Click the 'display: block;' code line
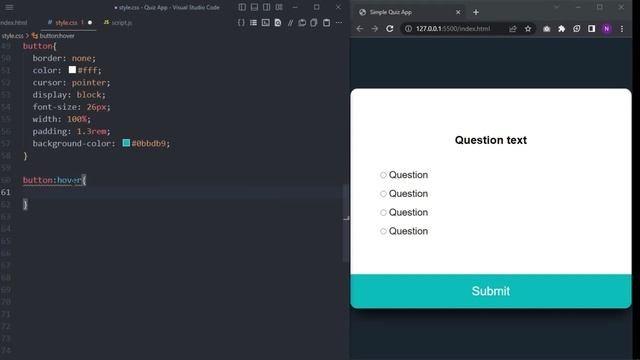 click(69, 95)
